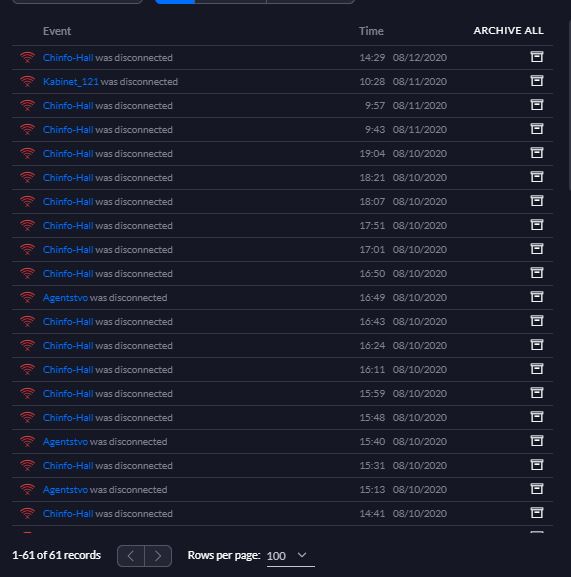
Task: Click the ARCHIVE ALL button
Action: point(508,31)
